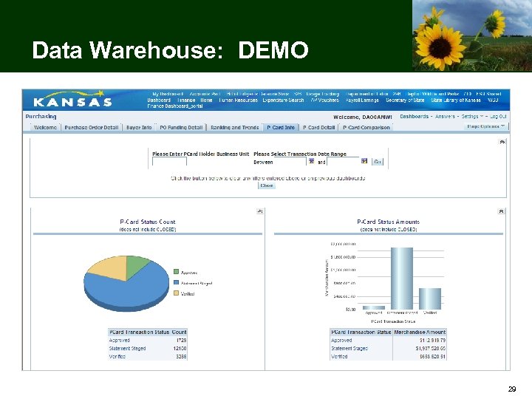
Task: Open the Answers link
Action: 445,117
